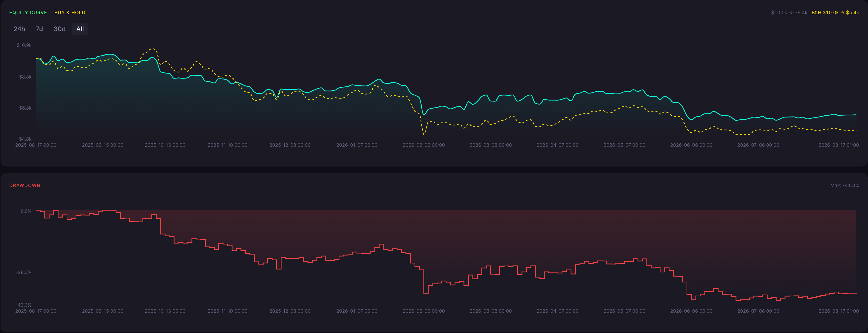868x333 pixels.
Task: Click 2025-09-15 00:00 on the equity chart axis
Action: point(103,145)
